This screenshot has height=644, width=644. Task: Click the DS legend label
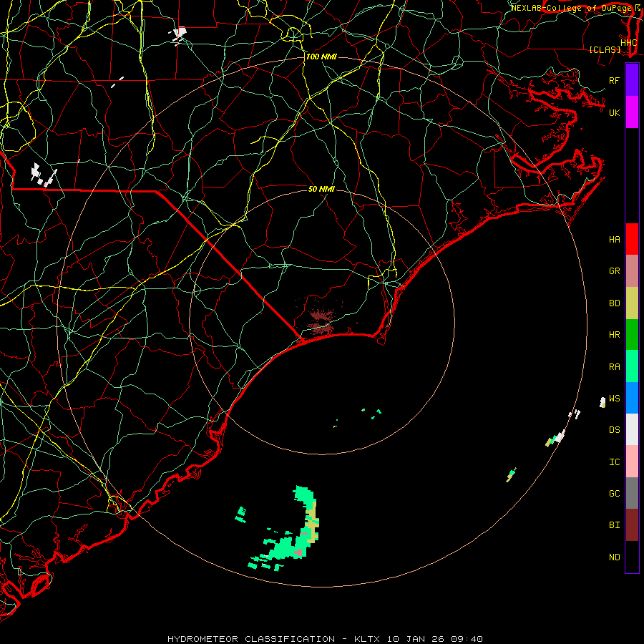click(615, 430)
